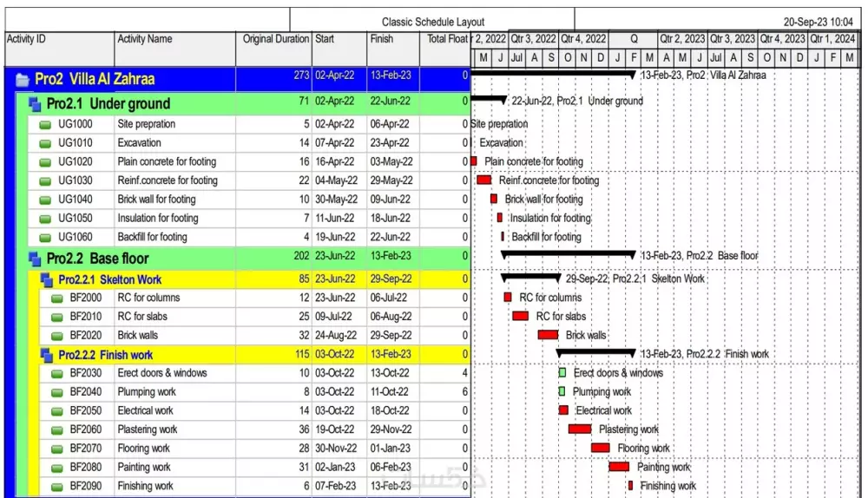This screenshot has width=868, height=498.
Task: Select the 'Plain concrete for footing' name cell
Action: (175, 162)
